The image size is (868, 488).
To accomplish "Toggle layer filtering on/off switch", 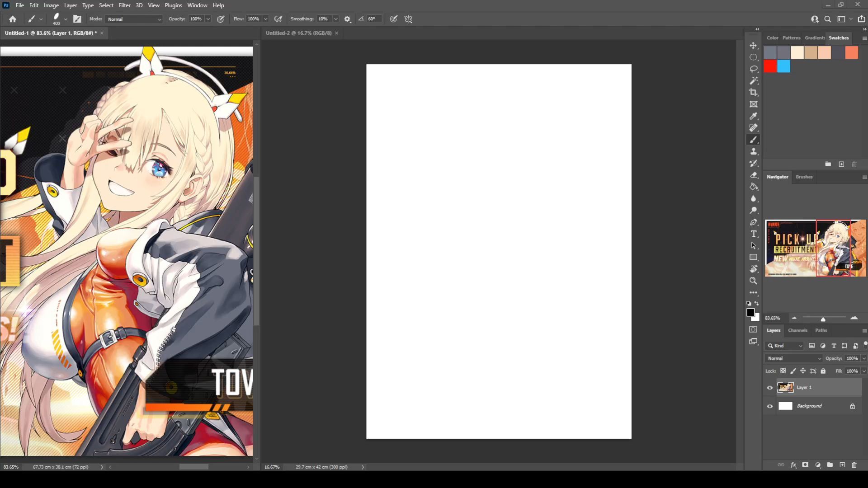I will pos(865,344).
